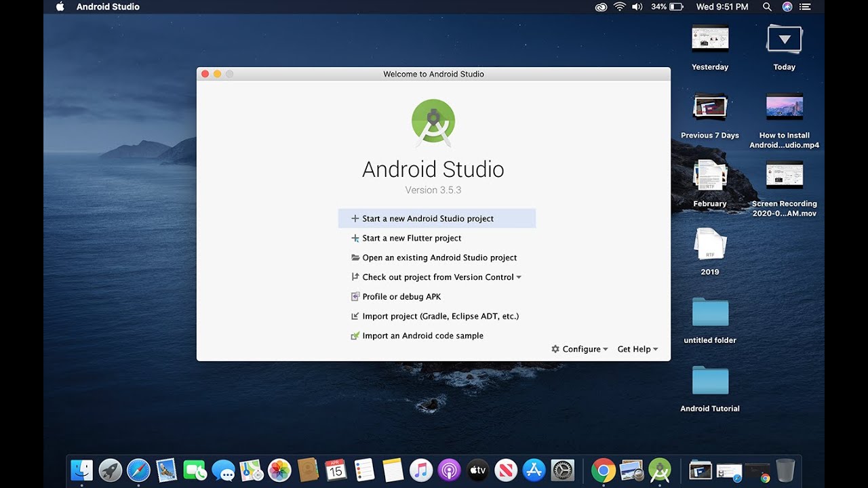Open Podcasts from the dock
The height and width of the screenshot is (488, 868).
449,470
